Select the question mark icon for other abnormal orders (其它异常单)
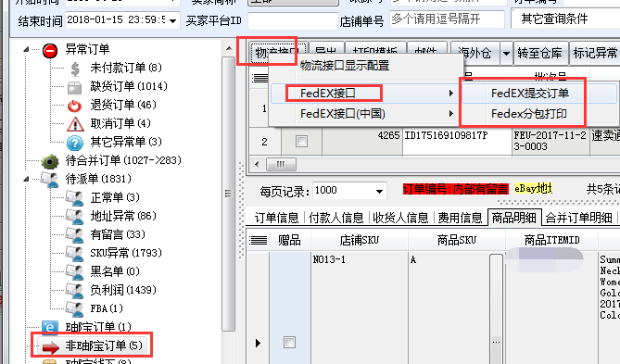The image size is (620, 364). pyautogui.click(x=75, y=143)
